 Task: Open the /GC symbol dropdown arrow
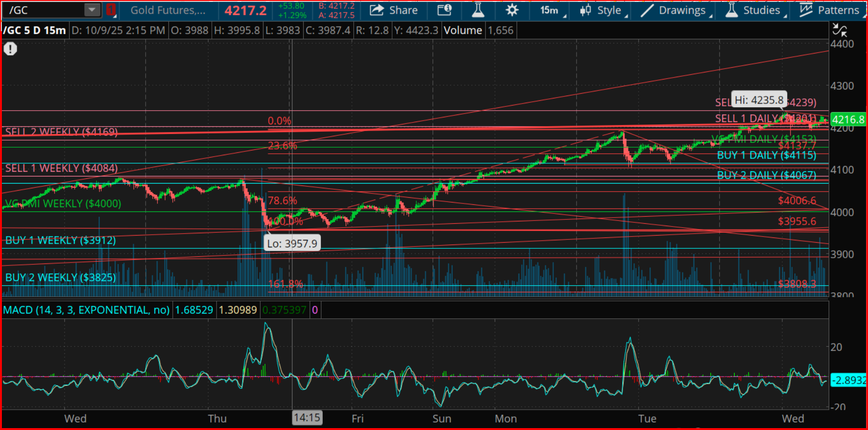pyautogui.click(x=92, y=10)
